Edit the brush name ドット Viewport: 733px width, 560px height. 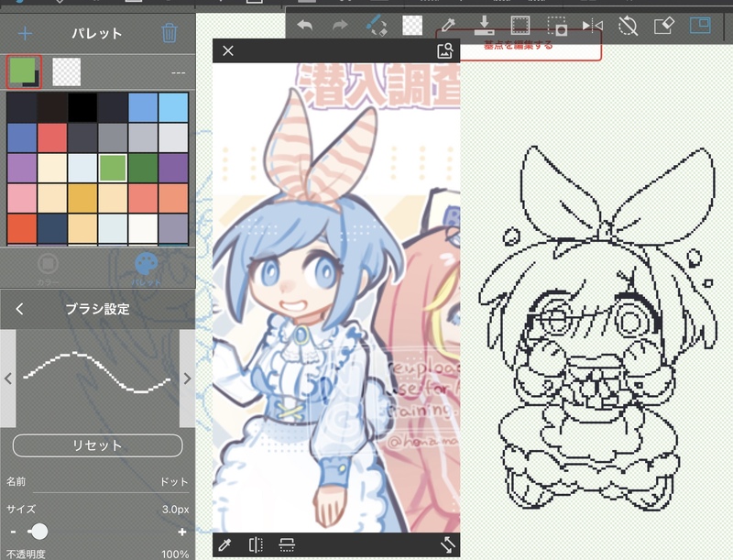[174, 481]
